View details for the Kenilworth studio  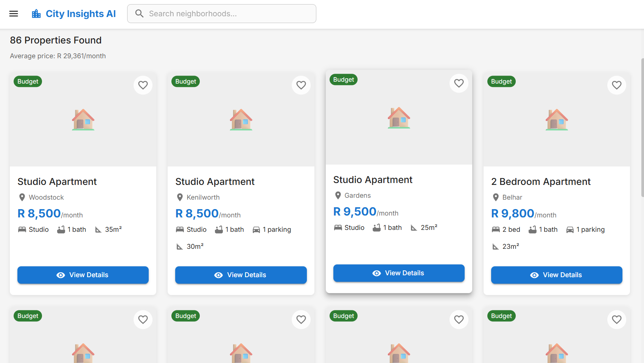(241, 275)
